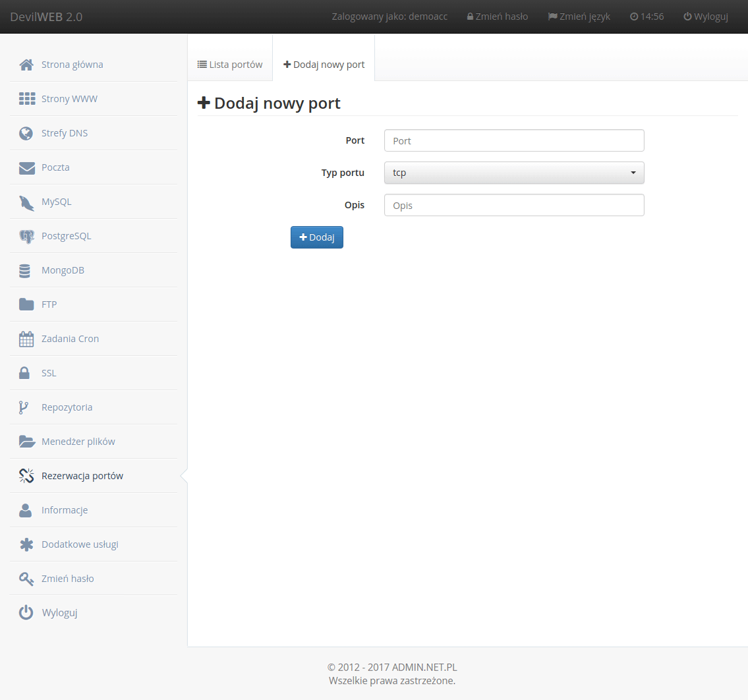Click the Repozytoria branch icon
Viewport: 748px width, 700px height.
tap(24, 407)
